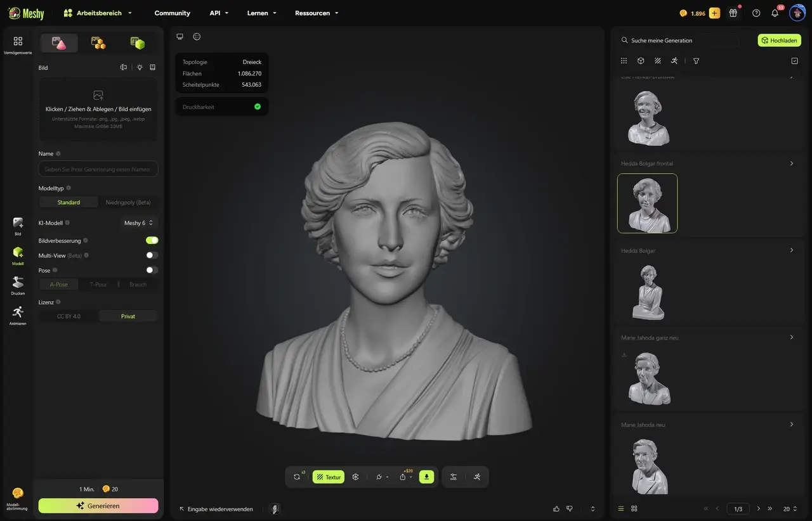Image resolution: width=812 pixels, height=521 pixels.
Task: Expand the Ressourcen menu
Action: [317, 13]
